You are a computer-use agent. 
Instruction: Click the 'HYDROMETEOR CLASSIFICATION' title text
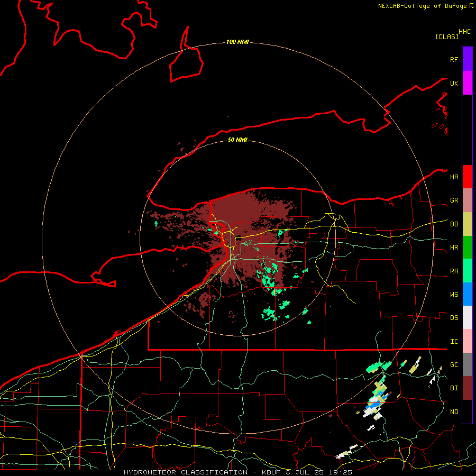coord(186,472)
